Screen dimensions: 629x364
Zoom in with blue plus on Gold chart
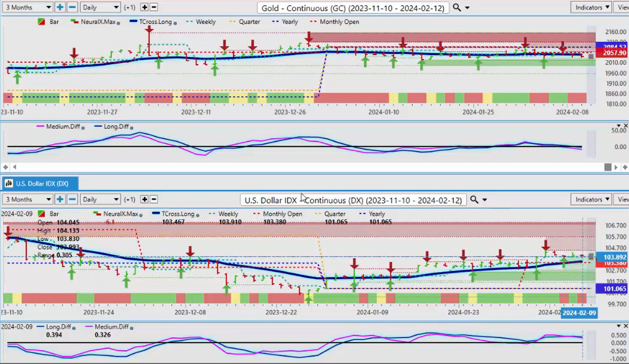coord(60,7)
